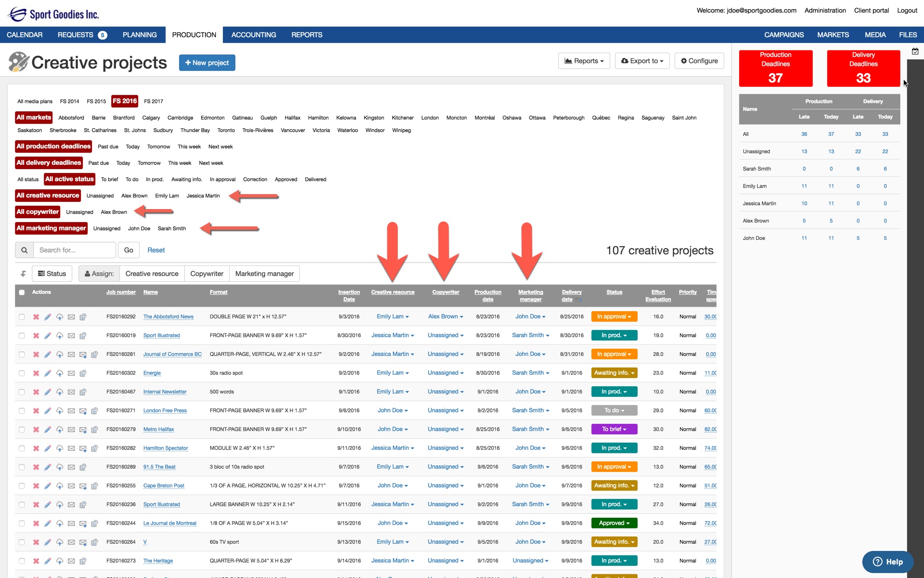Viewport: 924px width, 578px height.
Task: Click the down-arrow icon beside Status button
Action: coord(23,274)
